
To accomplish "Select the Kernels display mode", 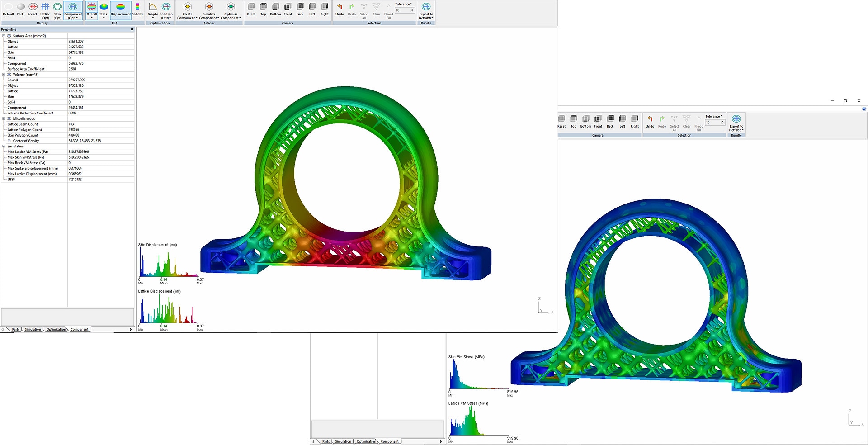I will click(x=33, y=9).
